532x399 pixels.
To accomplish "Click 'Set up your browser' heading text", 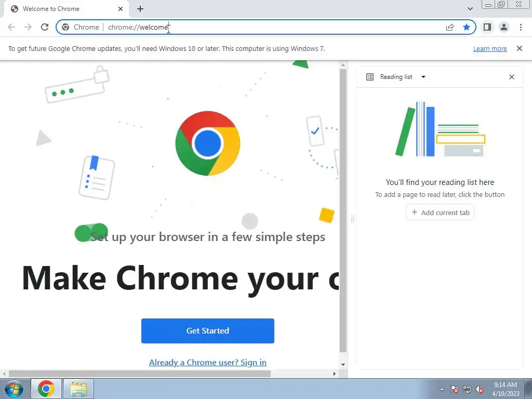I will pyautogui.click(x=208, y=237).
